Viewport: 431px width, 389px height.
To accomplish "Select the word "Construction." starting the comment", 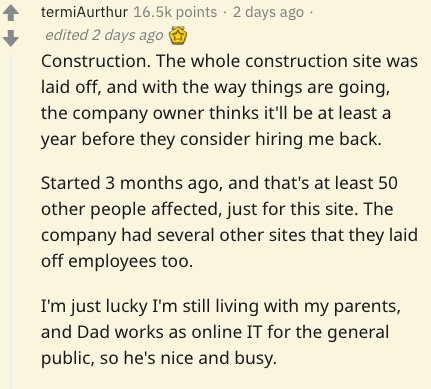I will [95, 61].
